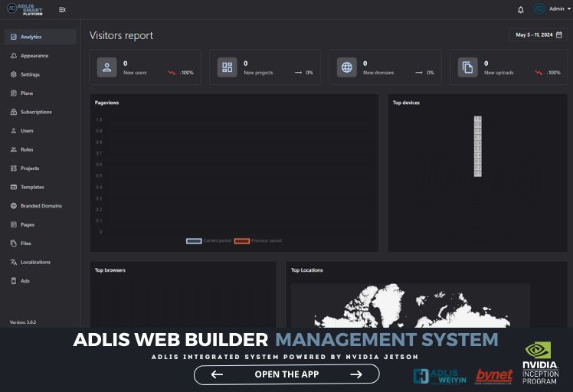Click the right arrow beside Open The App
This screenshot has height=392, width=573.
355,374
